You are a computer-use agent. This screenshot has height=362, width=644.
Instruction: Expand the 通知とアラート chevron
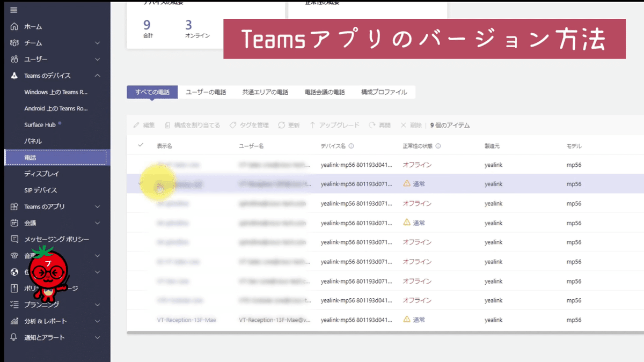coord(97,337)
